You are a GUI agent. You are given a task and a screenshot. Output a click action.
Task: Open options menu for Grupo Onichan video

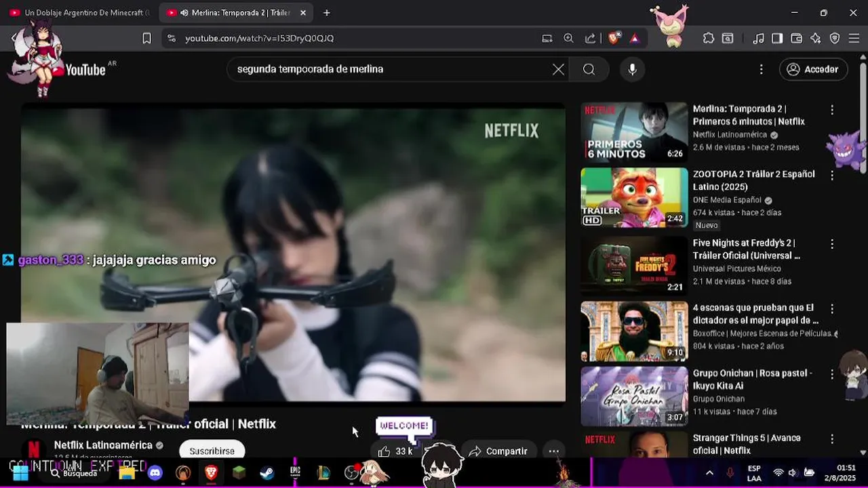click(x=832, y=373)
